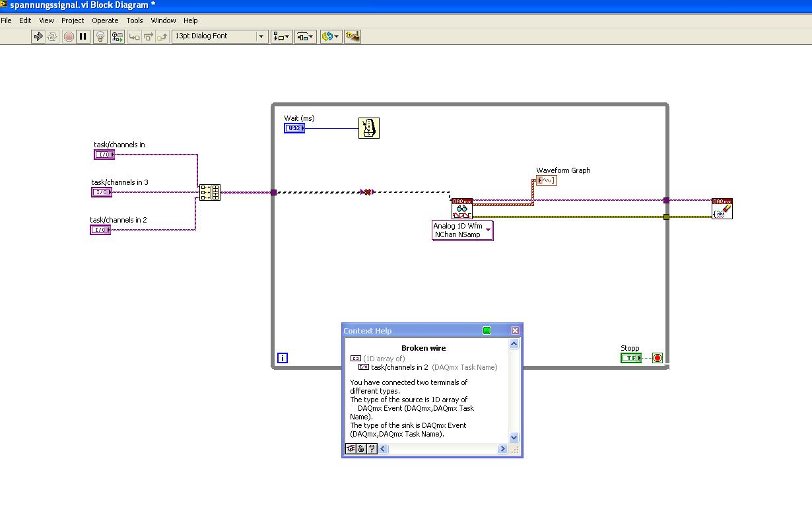The height and width of the screenshot is (529, 812).
Task: Toggle Highlight Execution lightbulb
Action: pyautogui.click(x=100, y=36)
